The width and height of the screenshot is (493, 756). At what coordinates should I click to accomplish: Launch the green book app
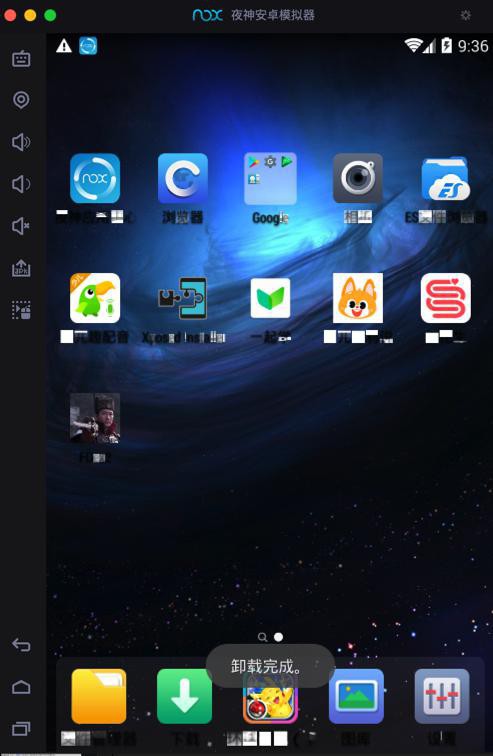(x=270, y=298)
